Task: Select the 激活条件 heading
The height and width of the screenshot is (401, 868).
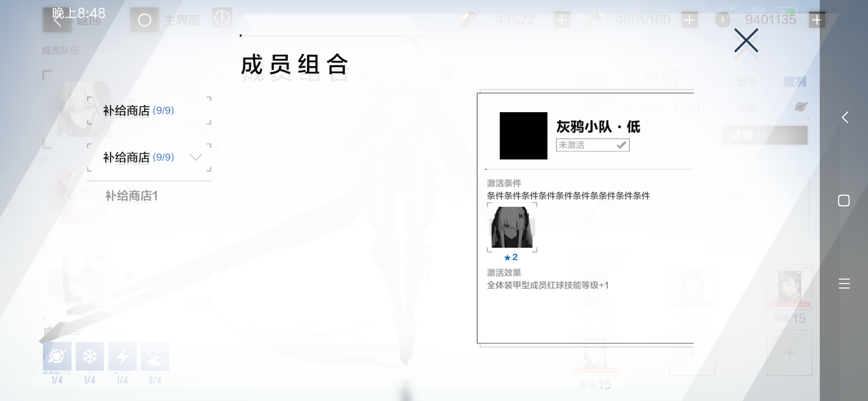Action: click(504, 183)
